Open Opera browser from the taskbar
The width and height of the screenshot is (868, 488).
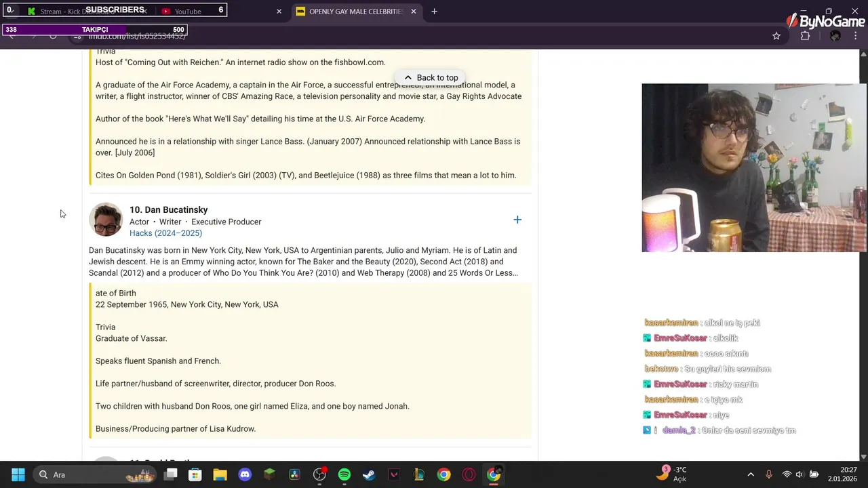click(x=469, y=474)
